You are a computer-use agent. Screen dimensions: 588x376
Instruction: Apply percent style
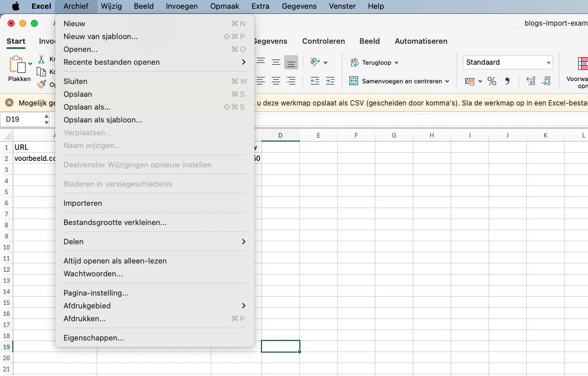[x=492, y=81]
